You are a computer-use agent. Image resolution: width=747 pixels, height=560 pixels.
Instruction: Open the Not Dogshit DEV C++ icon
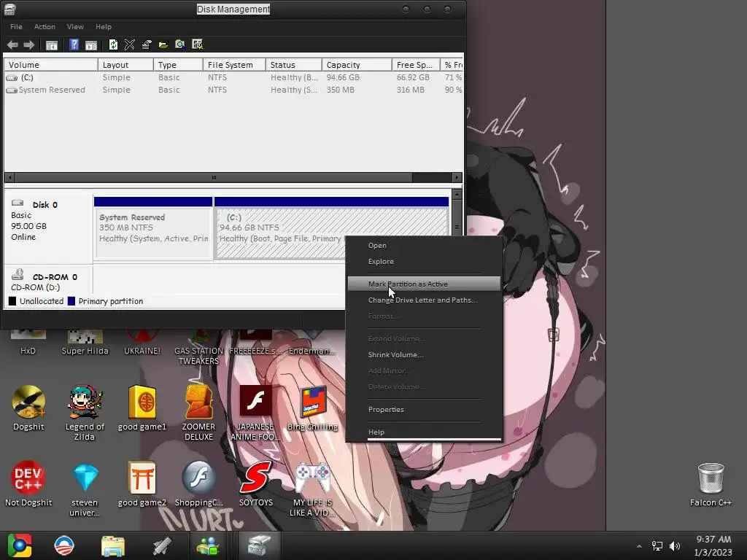(x=28, y=484)
